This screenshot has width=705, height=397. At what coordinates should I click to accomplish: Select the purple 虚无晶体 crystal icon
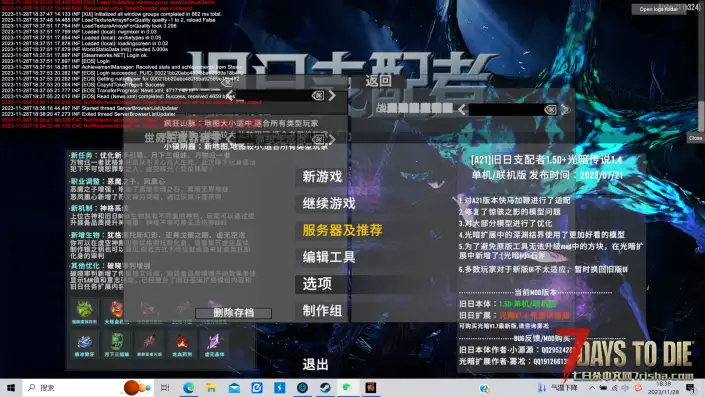coord(214,342)
